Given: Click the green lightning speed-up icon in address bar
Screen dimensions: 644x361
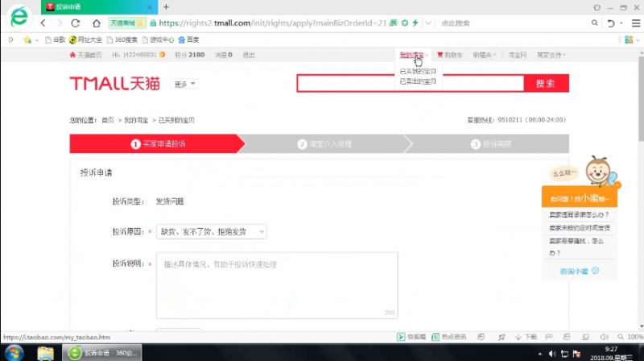Looking at the screenshot, I should pos(415,23).
